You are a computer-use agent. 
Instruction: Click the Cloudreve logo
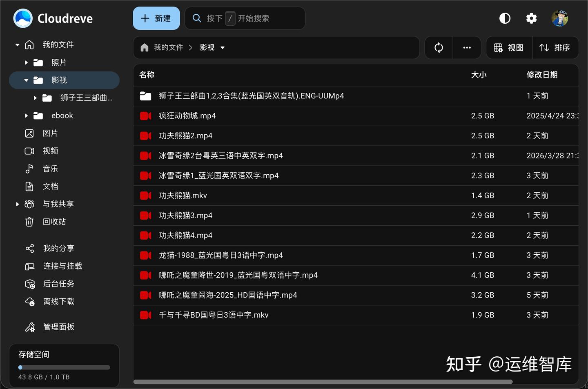[x=53, y=18]
